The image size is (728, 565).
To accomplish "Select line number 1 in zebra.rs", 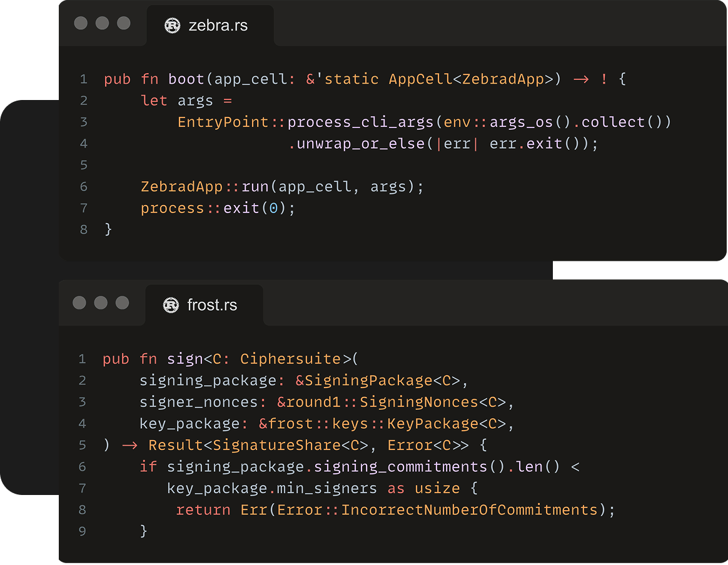I will 83,79.
